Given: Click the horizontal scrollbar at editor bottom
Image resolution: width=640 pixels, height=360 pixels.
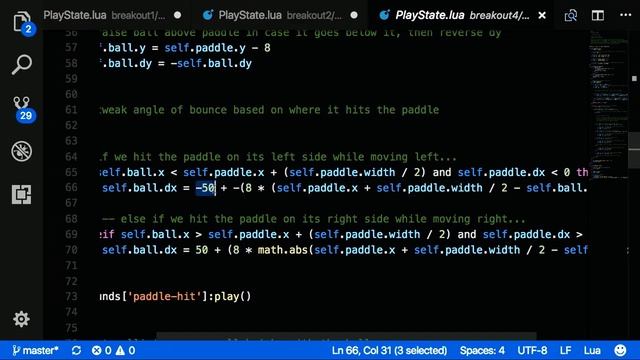Looking at the screenshot, I should coord(346,336).
